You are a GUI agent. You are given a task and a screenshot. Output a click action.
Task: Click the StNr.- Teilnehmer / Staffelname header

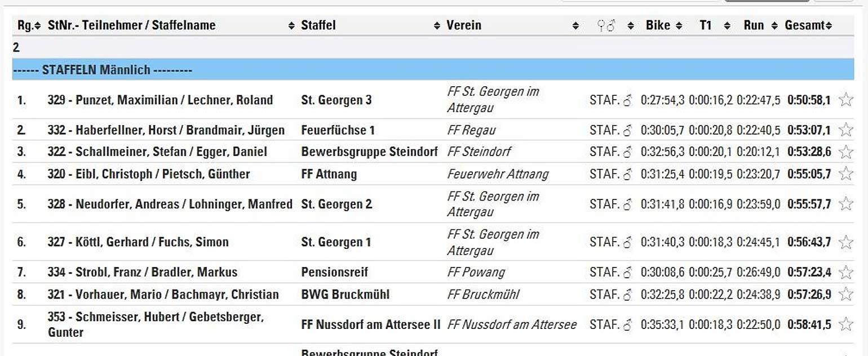pyautogui.click(x=132, y=25)
